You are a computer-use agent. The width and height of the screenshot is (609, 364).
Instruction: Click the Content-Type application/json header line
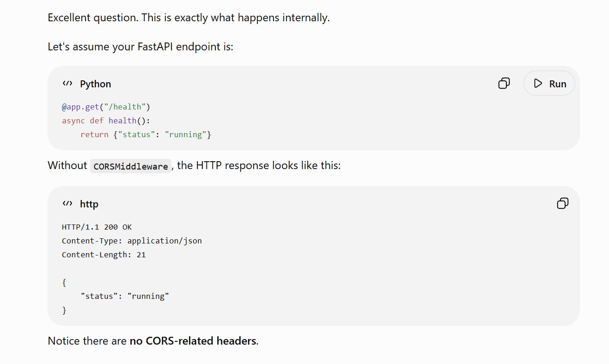coord(132,241)
